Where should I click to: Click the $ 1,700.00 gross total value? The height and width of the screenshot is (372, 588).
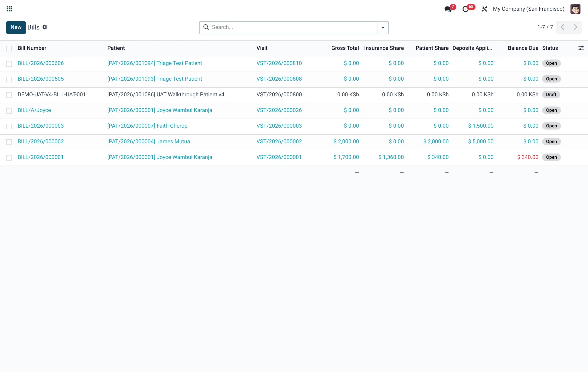(346, 157)
